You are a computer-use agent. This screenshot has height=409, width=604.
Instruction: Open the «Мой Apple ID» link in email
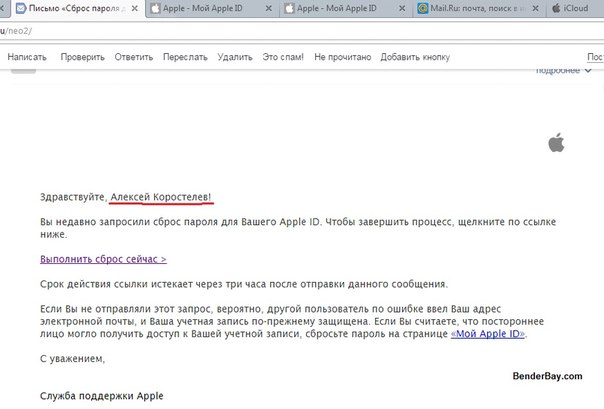click(x=488, y=334)
